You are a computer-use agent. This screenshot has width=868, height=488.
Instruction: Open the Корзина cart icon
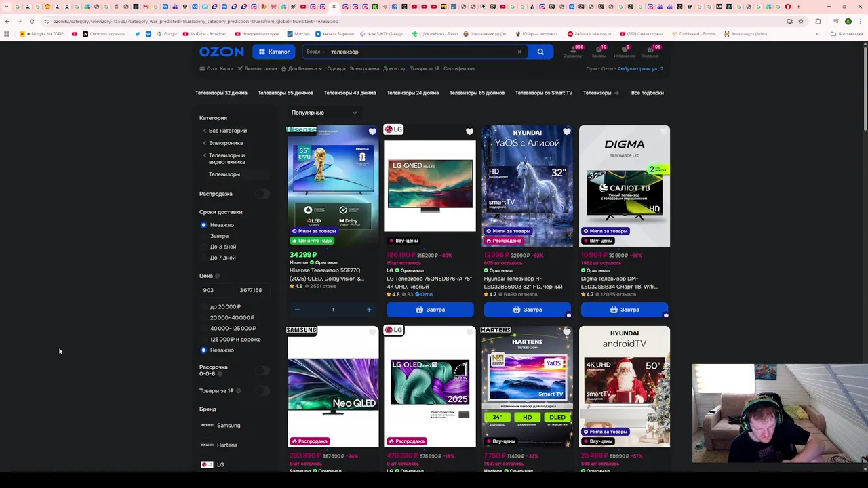[650, 52]
